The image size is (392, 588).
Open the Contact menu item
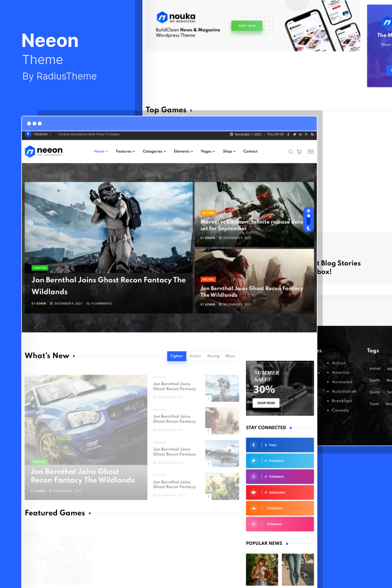pos(250,152)
